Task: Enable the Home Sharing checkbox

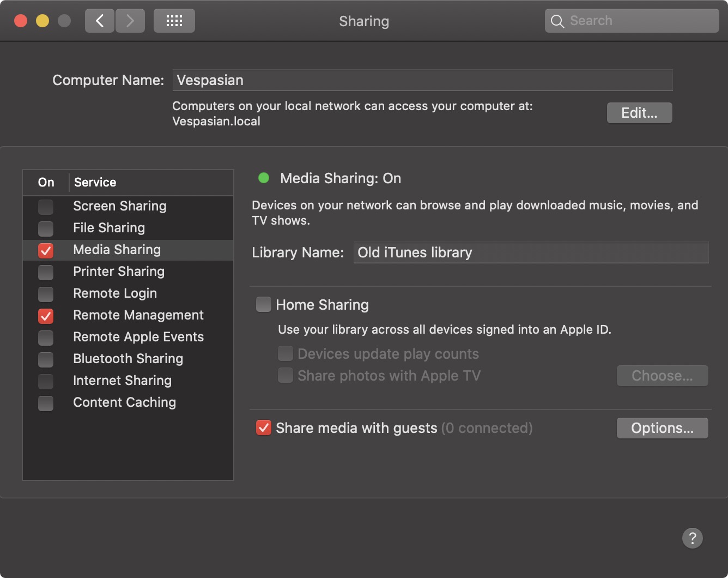Action: pyautogui.click(x=264, y=304)
